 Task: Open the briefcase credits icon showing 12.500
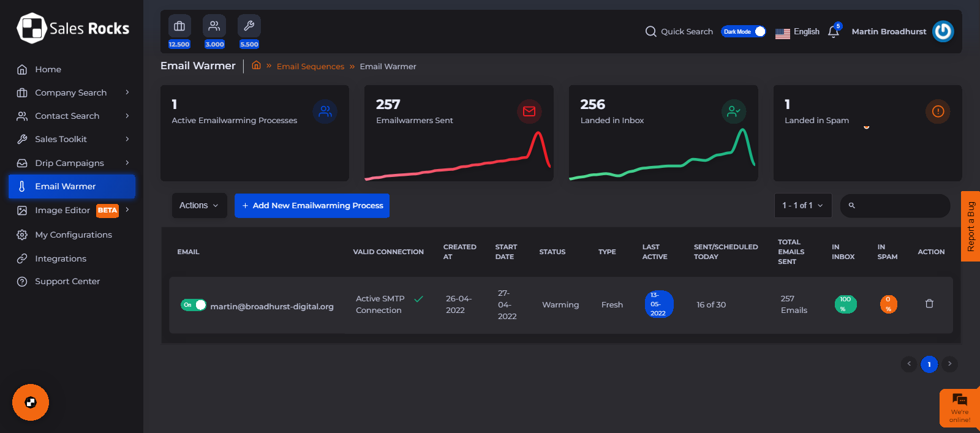179,26
